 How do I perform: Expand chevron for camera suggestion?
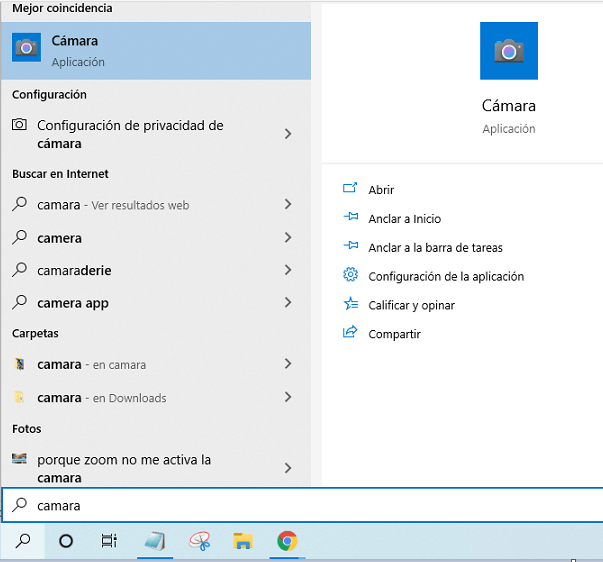click(288, 237)
